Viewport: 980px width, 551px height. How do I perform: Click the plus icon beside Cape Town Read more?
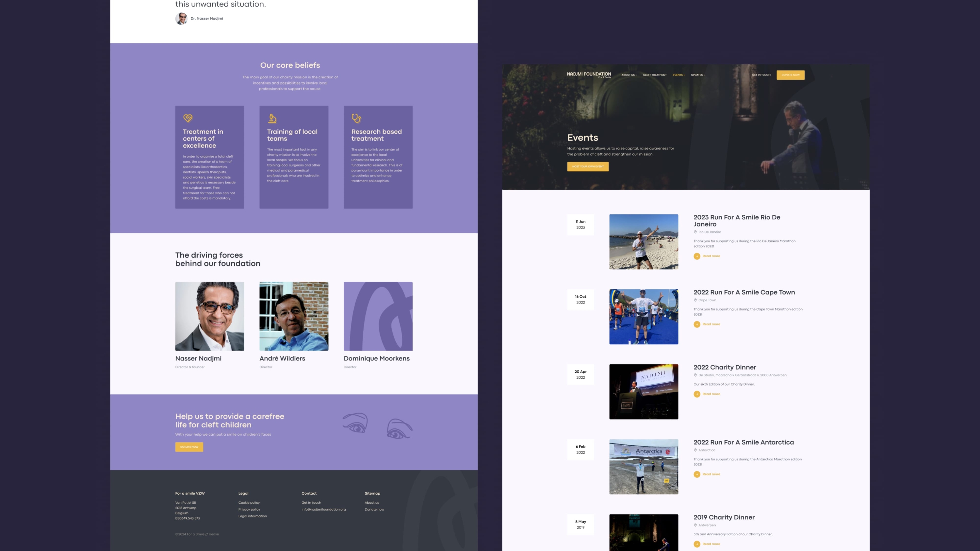coord(696,324)
